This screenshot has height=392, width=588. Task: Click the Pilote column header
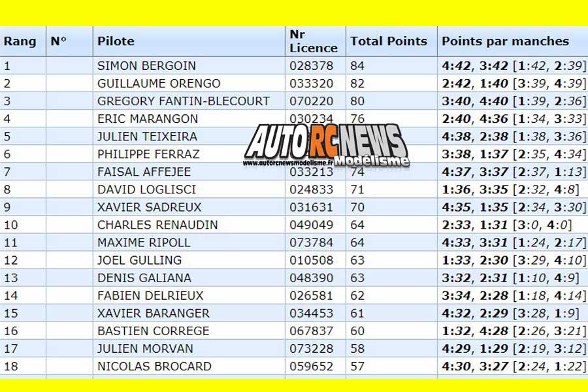click(x=116, y=41)
